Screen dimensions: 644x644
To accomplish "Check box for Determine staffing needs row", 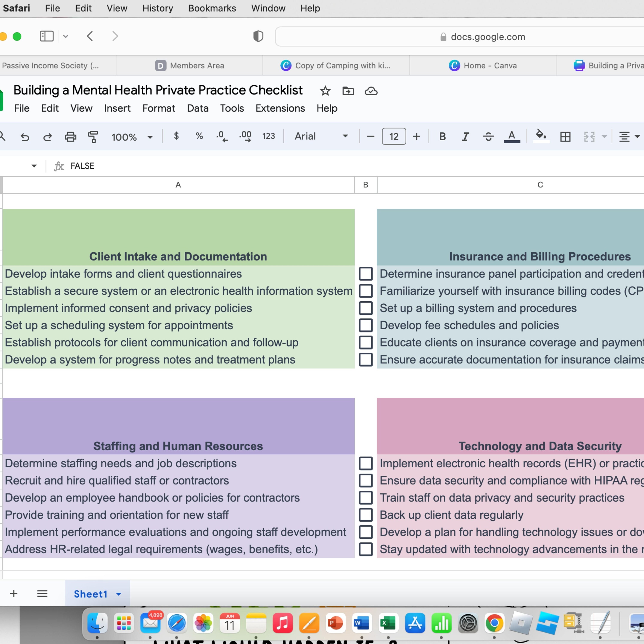I will coord(366,463).
